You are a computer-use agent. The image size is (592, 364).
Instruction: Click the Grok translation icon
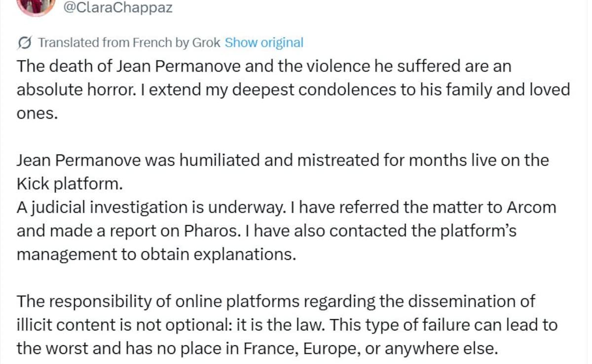[25, 43]
